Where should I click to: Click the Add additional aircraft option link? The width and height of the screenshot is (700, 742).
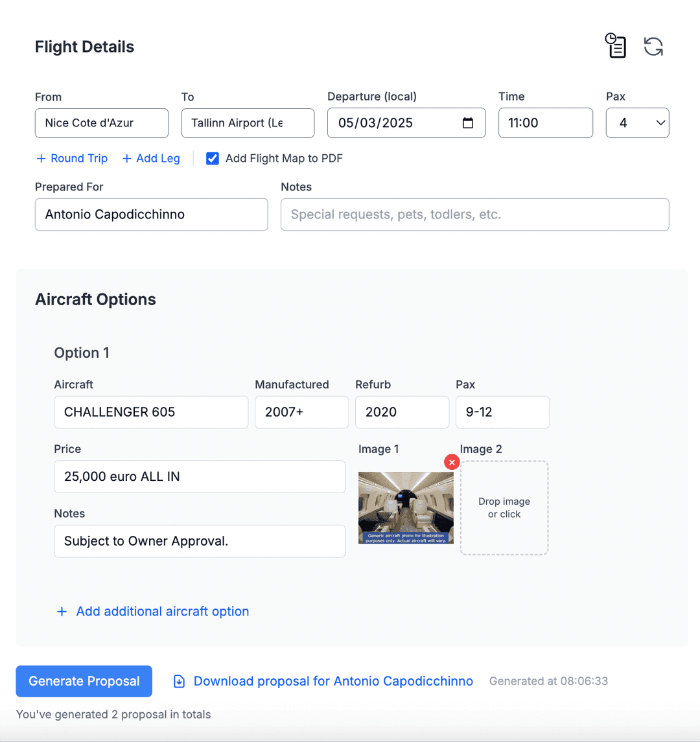pos(162,612)
